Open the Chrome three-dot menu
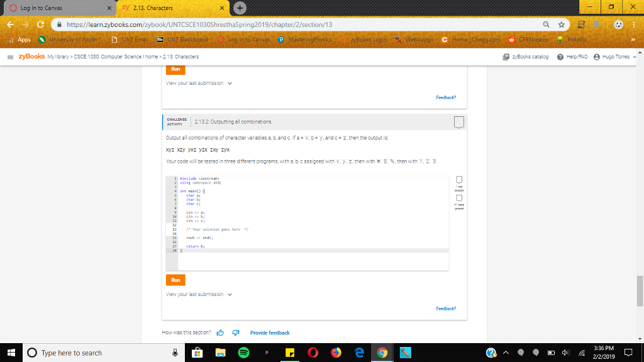This screenshot has height=362, width=644. [634, 25]
